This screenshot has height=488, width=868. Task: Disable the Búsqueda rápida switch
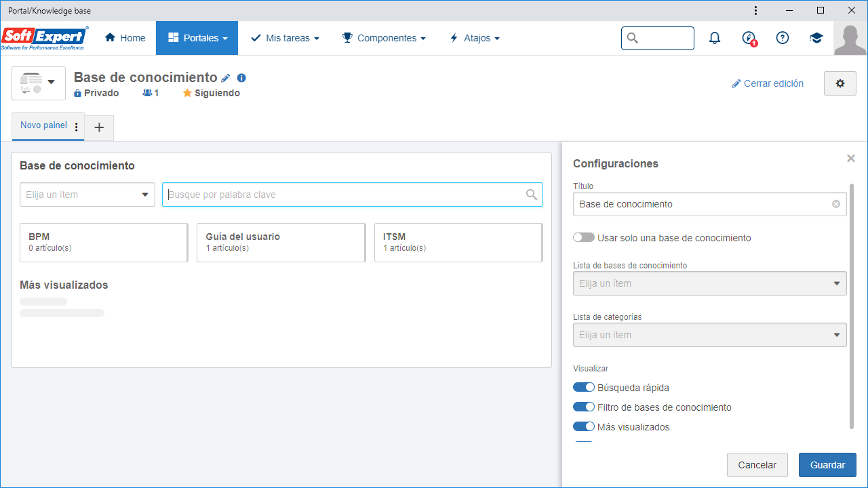[x=583, y=388]
